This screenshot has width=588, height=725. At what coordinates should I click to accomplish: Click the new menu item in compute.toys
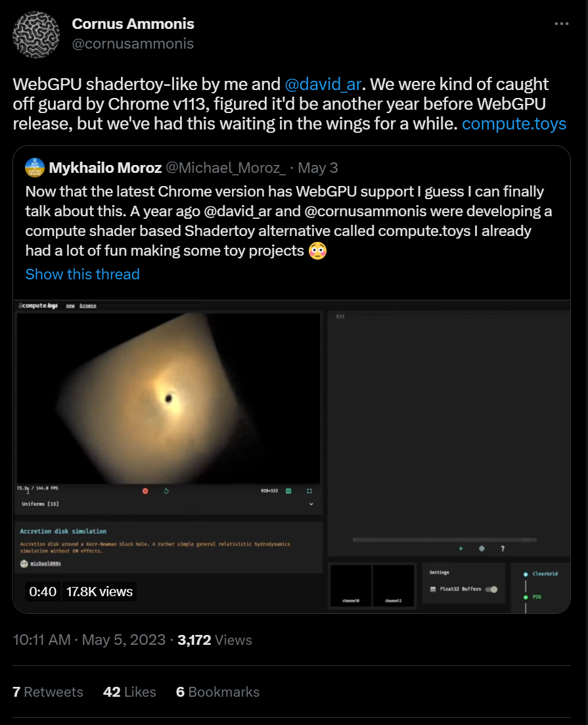coord(70,306)
